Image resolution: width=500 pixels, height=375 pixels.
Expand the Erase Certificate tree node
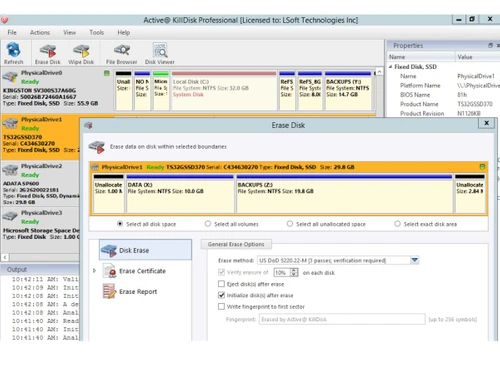[94, 271]
